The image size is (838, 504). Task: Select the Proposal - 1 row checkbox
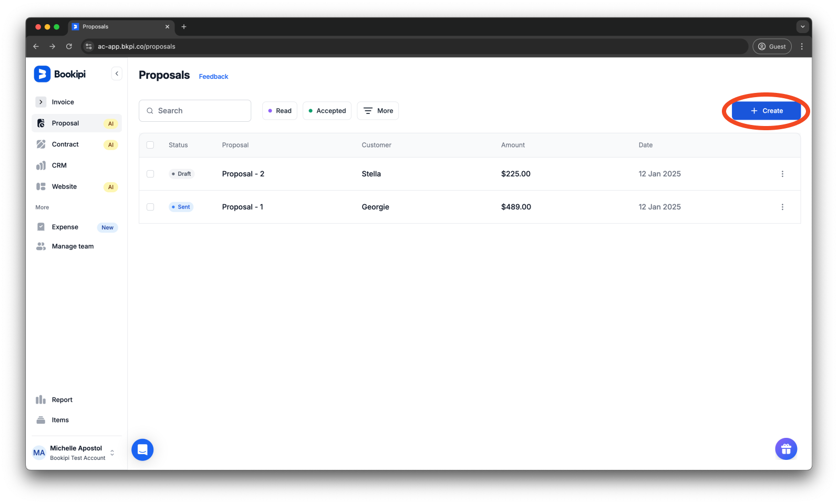[x=150, y=207]
